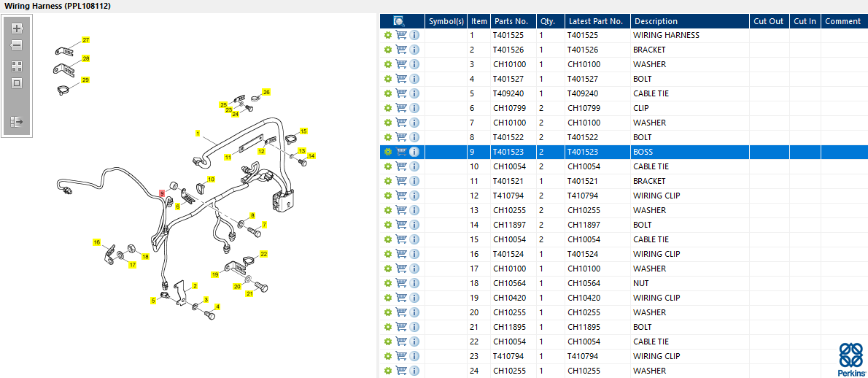This screenshot has height=378, width=868.
Task: Click gear icon for BRACKET item 2
Action: (388, 50)
